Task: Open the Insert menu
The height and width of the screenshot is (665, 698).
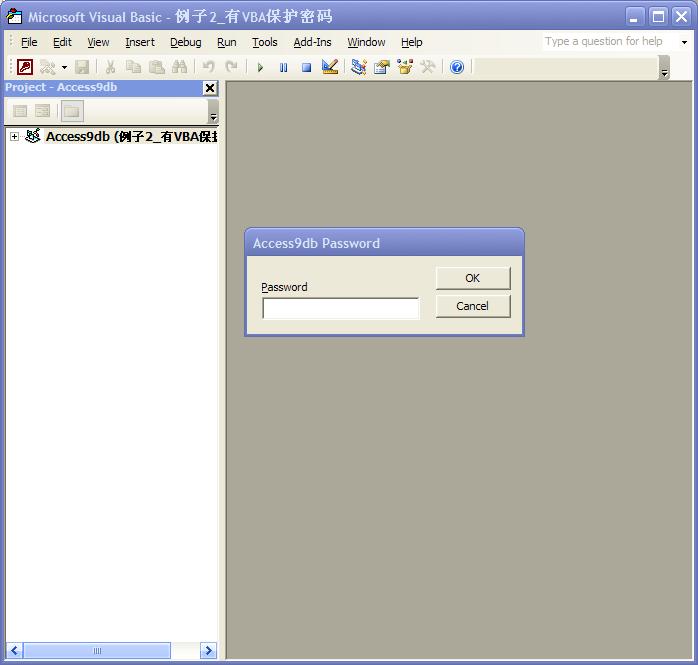Action: [x=140, y=42]
